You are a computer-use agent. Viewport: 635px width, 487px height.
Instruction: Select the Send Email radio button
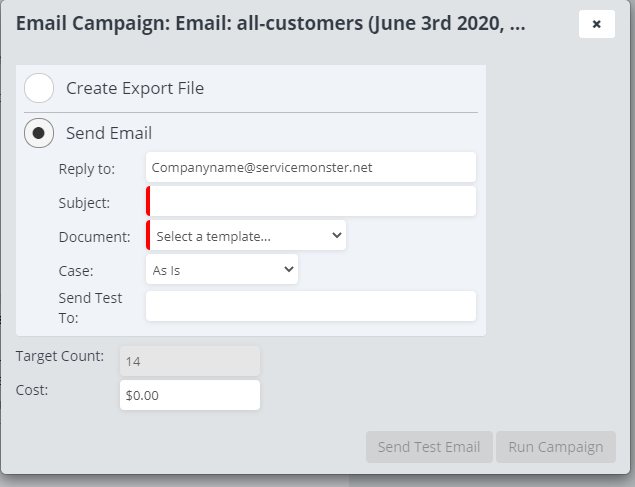click(x=39, y=133)
